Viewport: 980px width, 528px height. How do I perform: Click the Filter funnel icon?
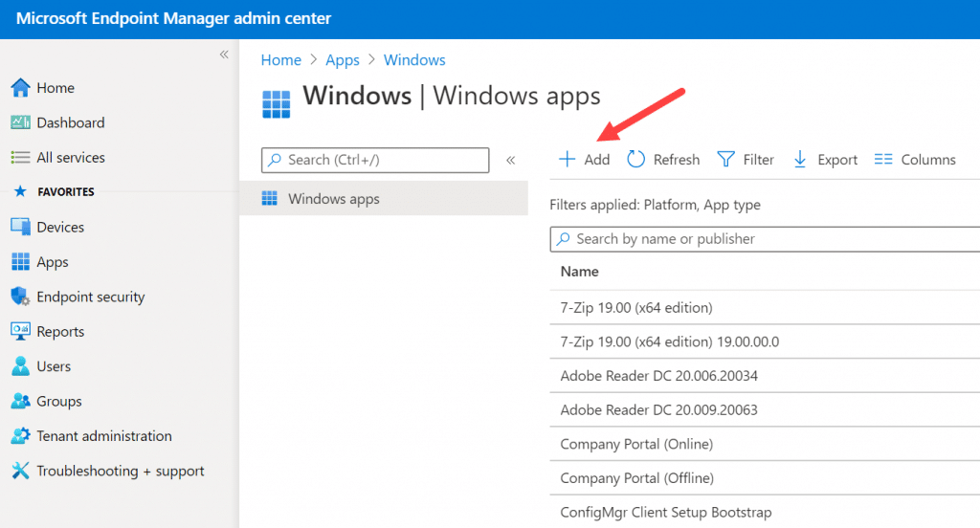point(725,160)
